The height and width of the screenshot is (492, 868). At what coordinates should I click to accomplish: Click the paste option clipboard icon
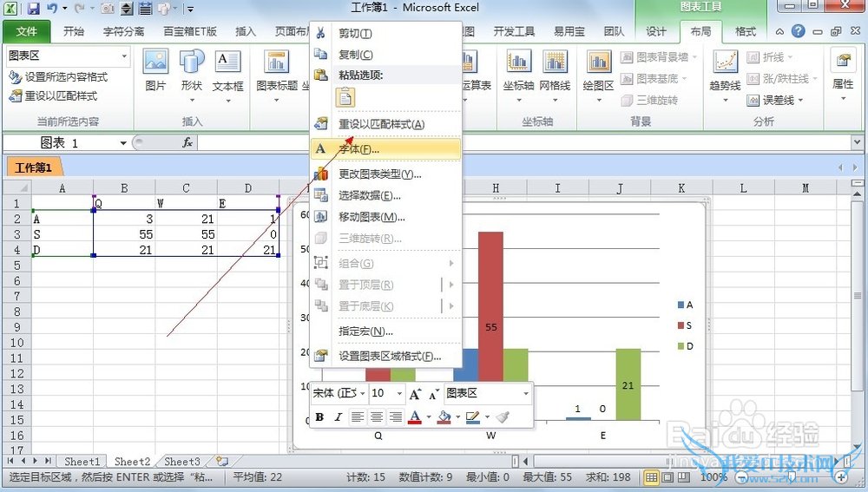click(345, 97)
